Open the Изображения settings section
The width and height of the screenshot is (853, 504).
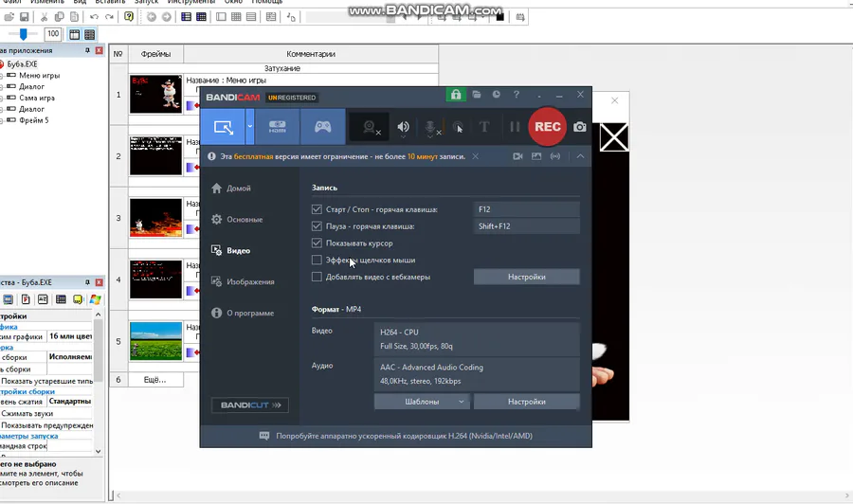click(243, 281)
